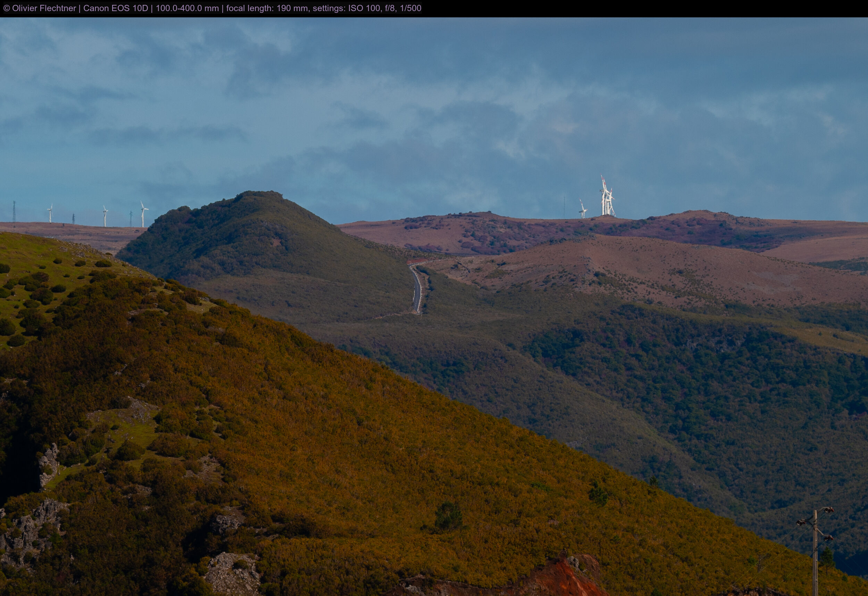Screen dimensions: 868x596
Task: Click the landscape photo of the wind turbines
Action: [x=434, y=307]
